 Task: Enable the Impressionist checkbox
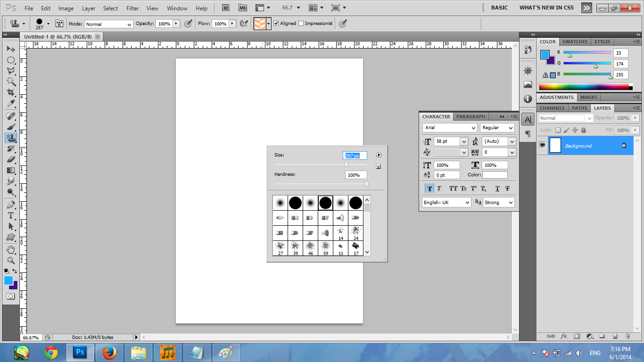point(301,23)
